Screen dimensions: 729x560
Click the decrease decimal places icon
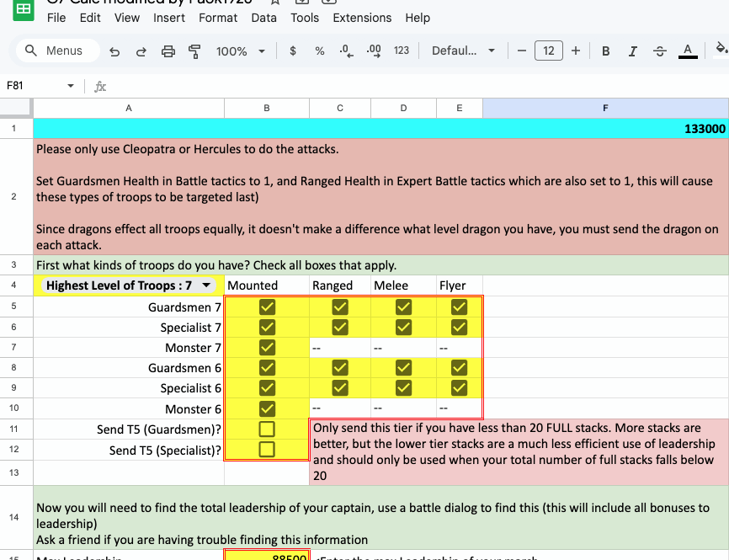(x=345, y=51)
